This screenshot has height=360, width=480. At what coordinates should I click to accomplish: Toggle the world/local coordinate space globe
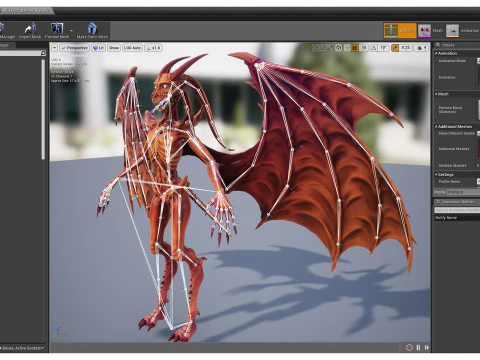[x=339, y=48]
